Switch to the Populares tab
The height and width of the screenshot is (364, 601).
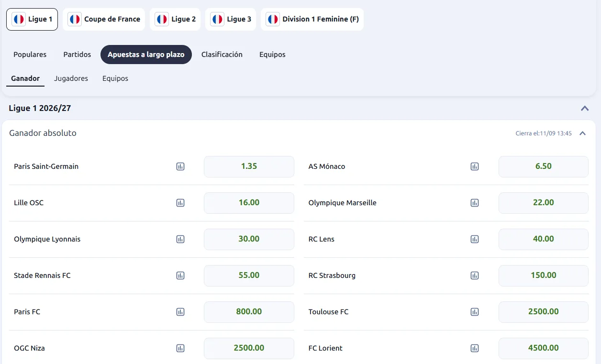30,55
